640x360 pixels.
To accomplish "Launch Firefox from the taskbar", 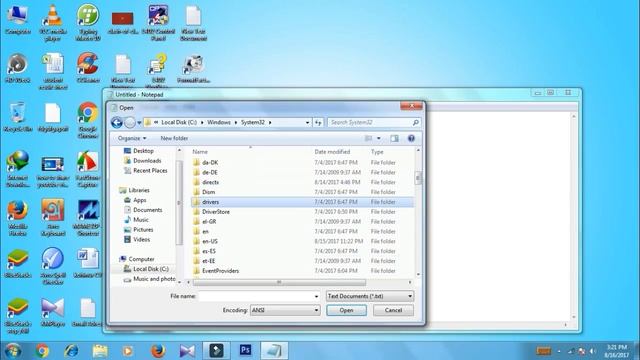I will tap(158, 351).
